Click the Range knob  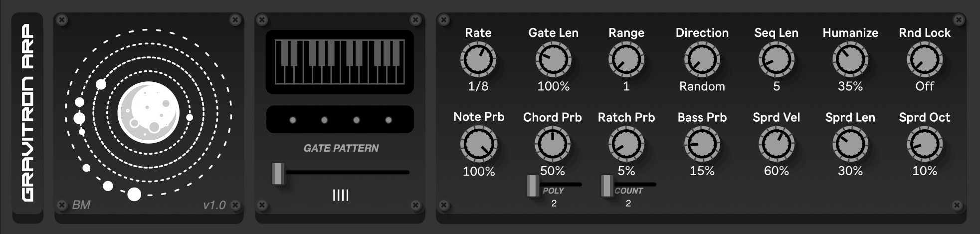(626, 60)
